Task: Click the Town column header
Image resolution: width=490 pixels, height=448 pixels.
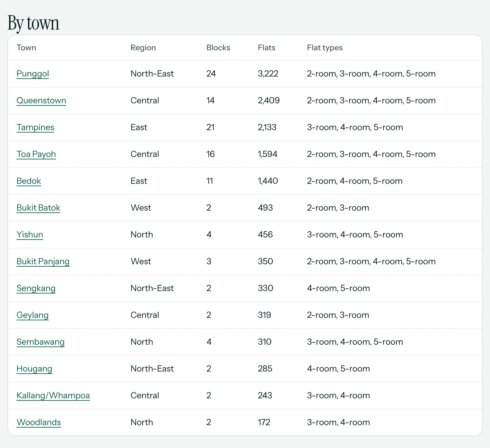Action: tap(27, 48)
